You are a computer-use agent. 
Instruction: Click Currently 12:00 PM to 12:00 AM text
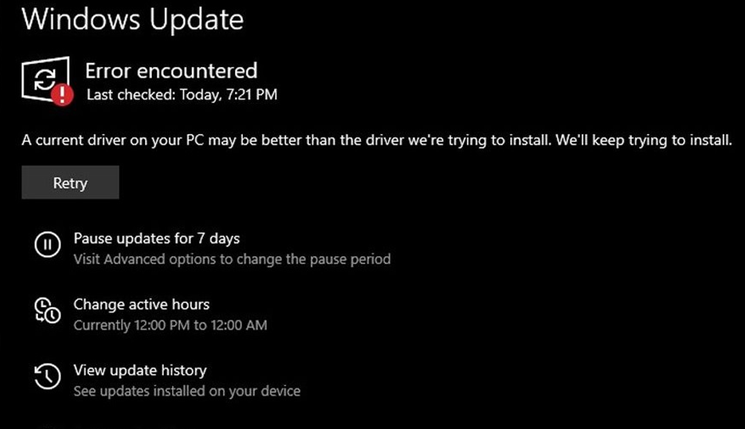pos(170,325)
